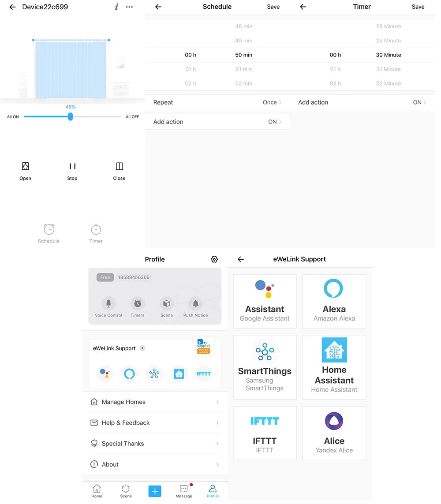Image resolution: width=441 pixels, height=504 pixels.
Task: Click the curtain position slider handle
Action: click(x=71, y=116)
